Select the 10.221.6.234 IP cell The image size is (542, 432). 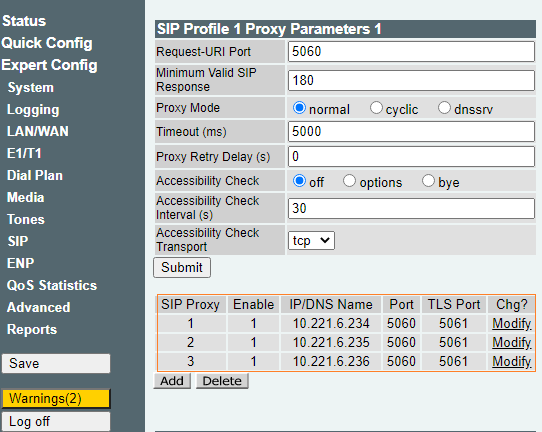pyautogui.click(x=331, y=323)
